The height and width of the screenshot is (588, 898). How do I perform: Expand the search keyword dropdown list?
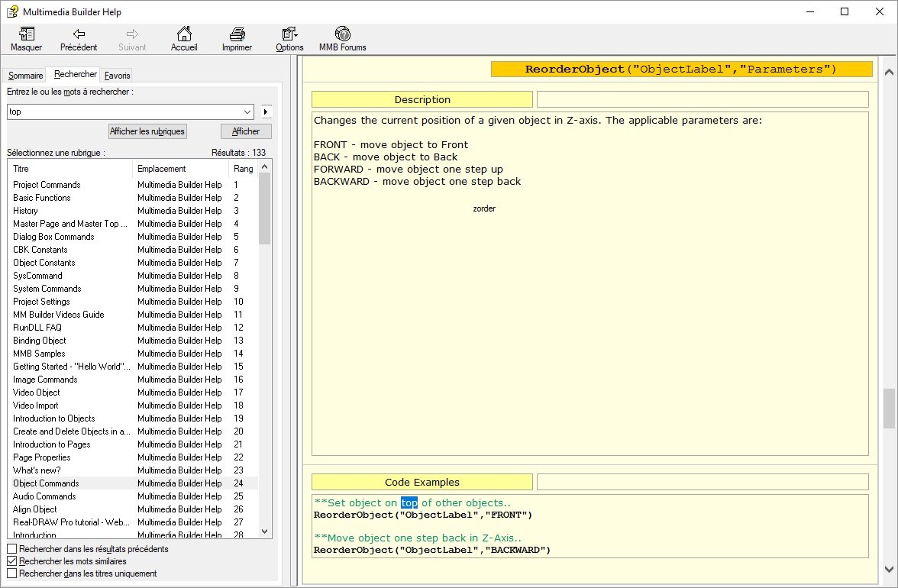(x=247, y=111)
